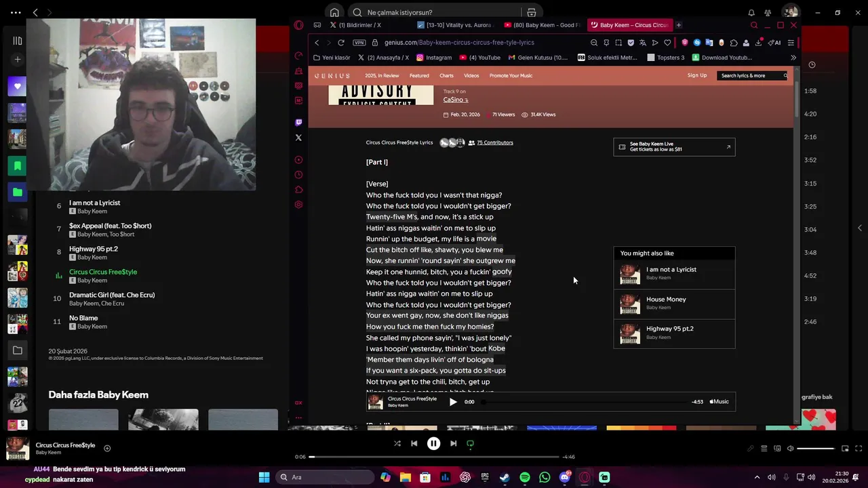
Task: Play Dramatic Girl (feat. Che Ecru) track
Action: (112, 295)
